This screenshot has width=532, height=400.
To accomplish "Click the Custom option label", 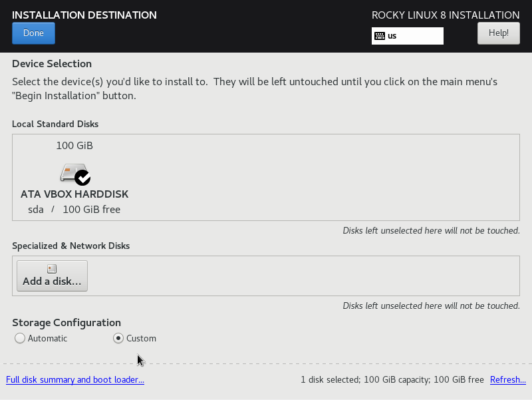I will pyautogui.click(x=141, y=338).
